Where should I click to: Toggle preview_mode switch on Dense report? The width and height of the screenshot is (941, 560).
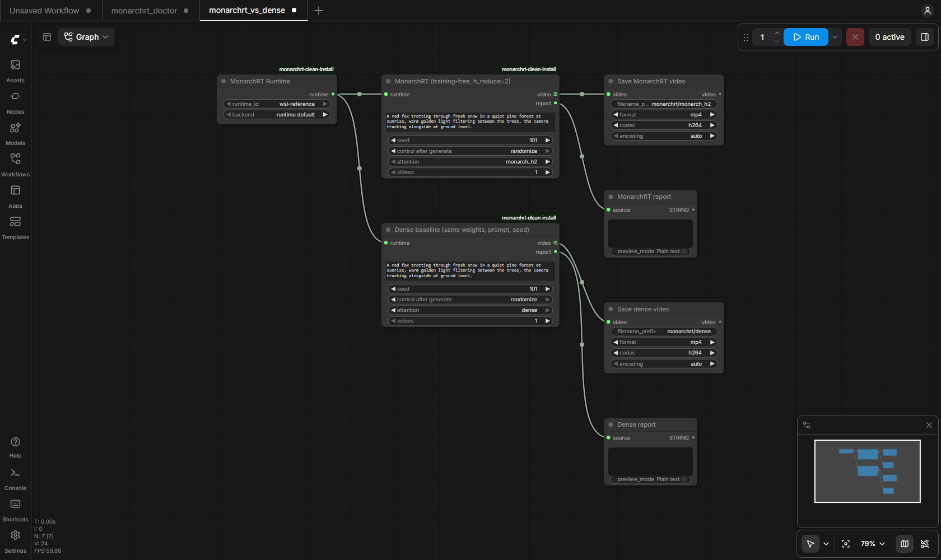(684, 479)
